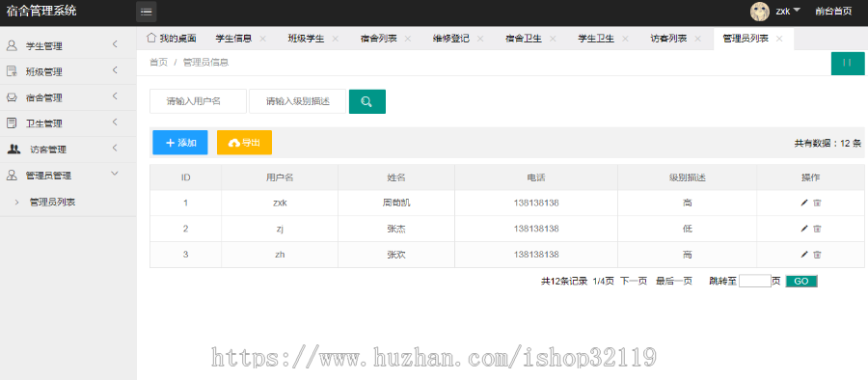868x380 pixels.
Task: Jump to 最后一页 in pagination
Action: click(674, 282)
